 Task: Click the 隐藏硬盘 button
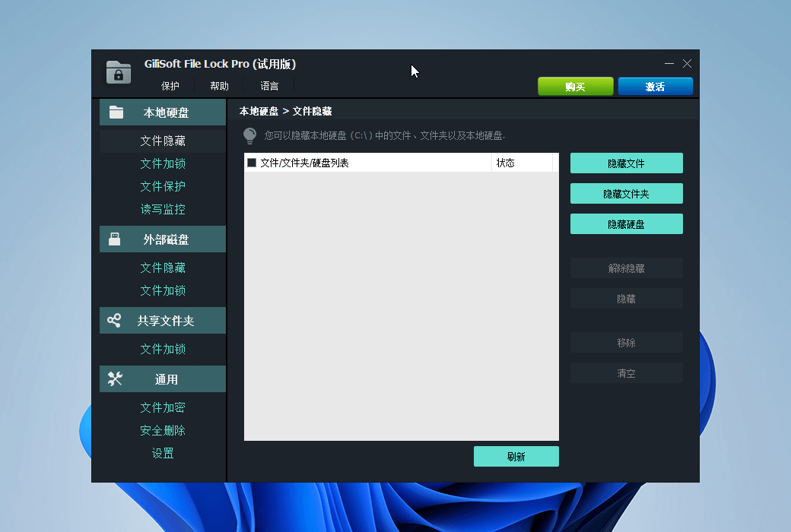point(627,224)
